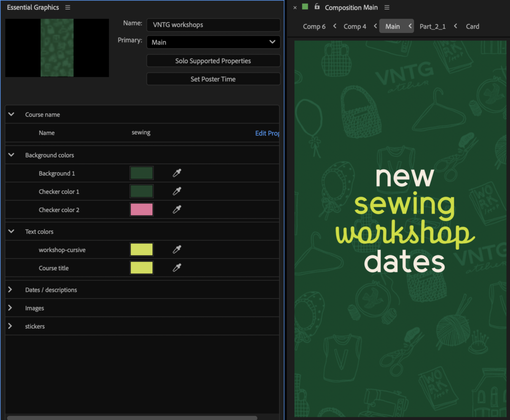Viewport: 510px width, 420px height.
Task: Open the Essential Graphics panel menu
Action: (x=68, y=7)
